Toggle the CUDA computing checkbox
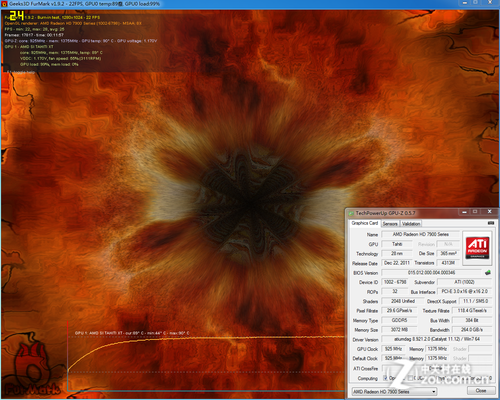Viewport: 500px width, 400px height. [410, 378]
